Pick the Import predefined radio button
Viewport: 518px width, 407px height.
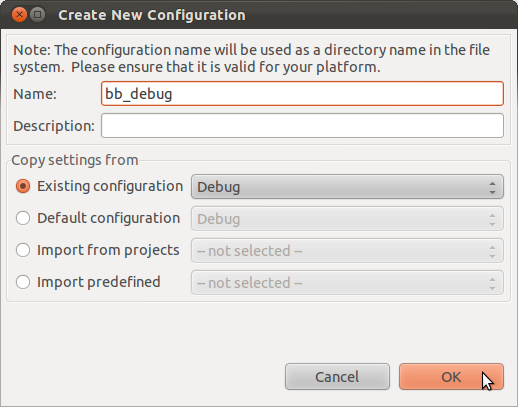(23, 282)
